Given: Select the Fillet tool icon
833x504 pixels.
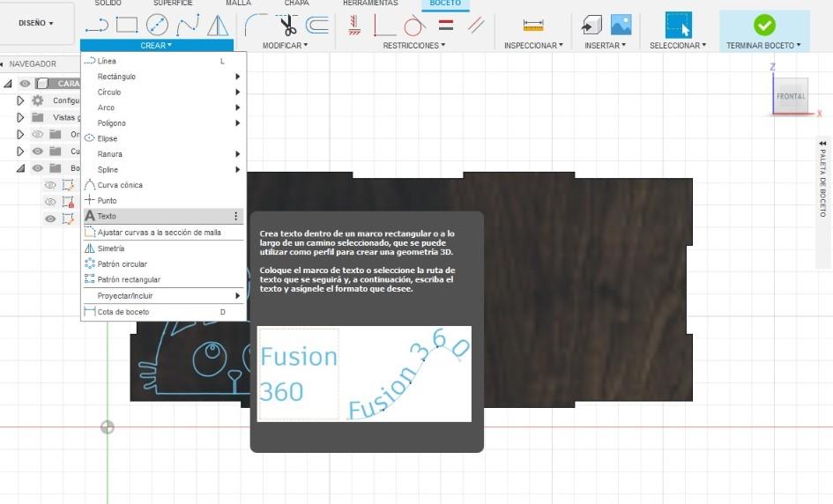Looking at the screenshot, I should [256, 25].
